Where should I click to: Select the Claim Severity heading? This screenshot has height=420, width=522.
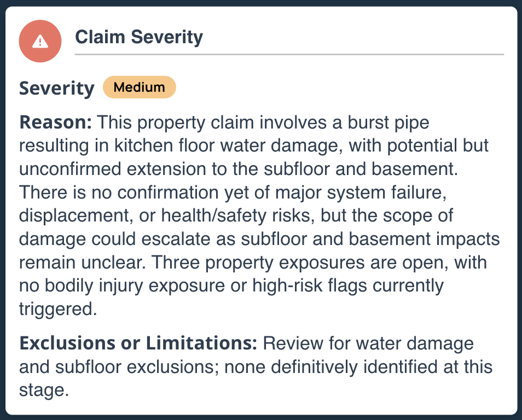tap(139, 37)
